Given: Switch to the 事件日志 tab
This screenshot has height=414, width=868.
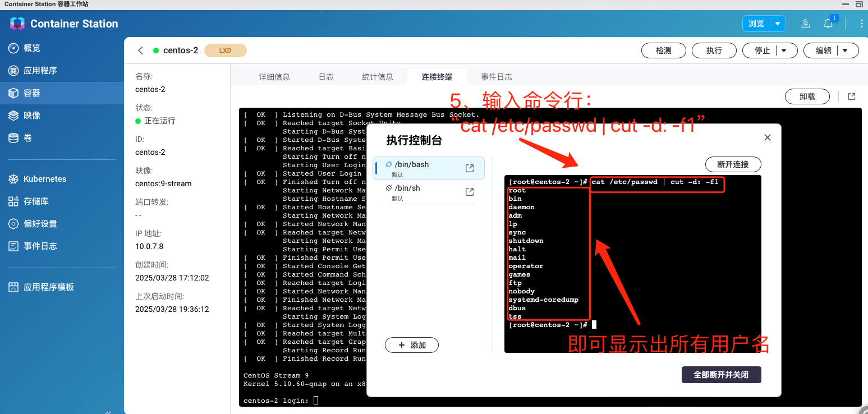Looking at the screenshot, I should (497, 77).
